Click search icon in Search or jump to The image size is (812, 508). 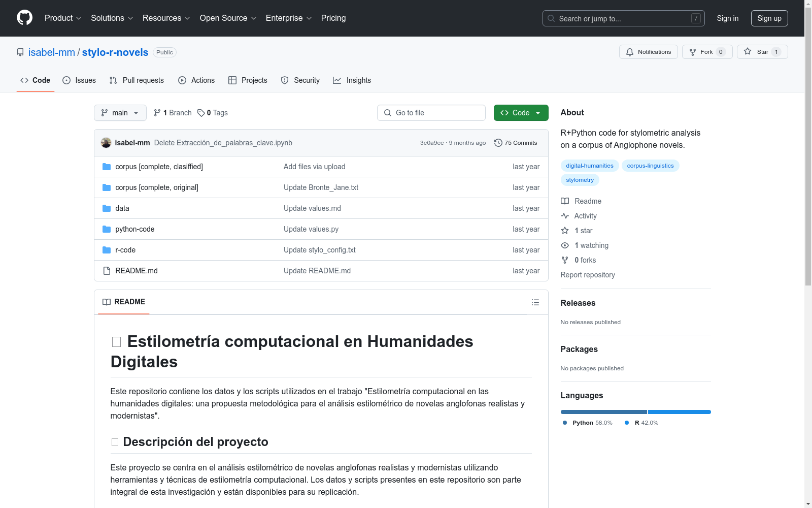point(551,18)
